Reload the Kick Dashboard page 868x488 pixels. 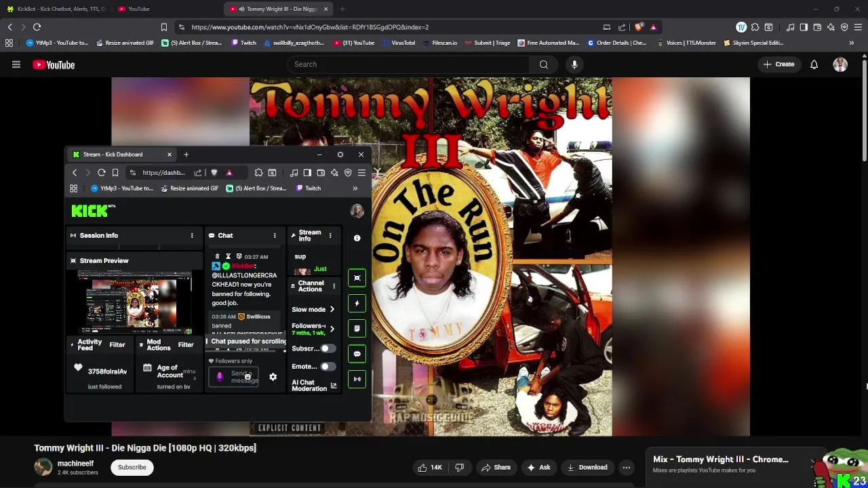101,173
